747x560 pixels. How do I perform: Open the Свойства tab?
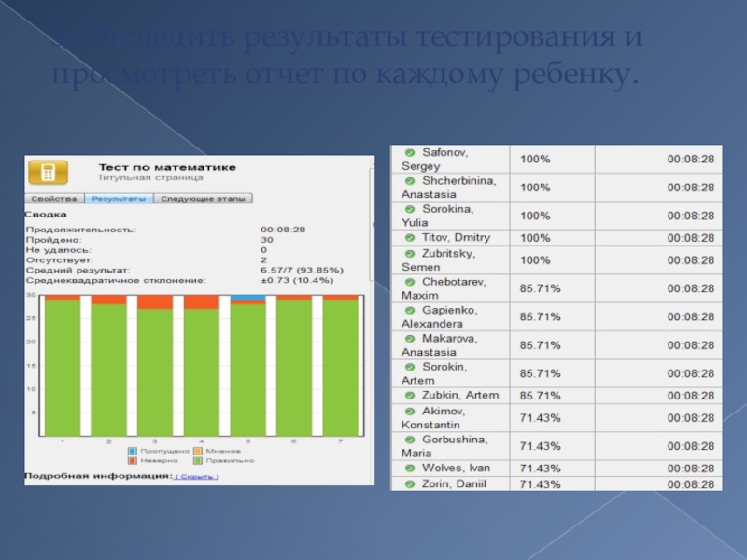[x=54, y=199]
